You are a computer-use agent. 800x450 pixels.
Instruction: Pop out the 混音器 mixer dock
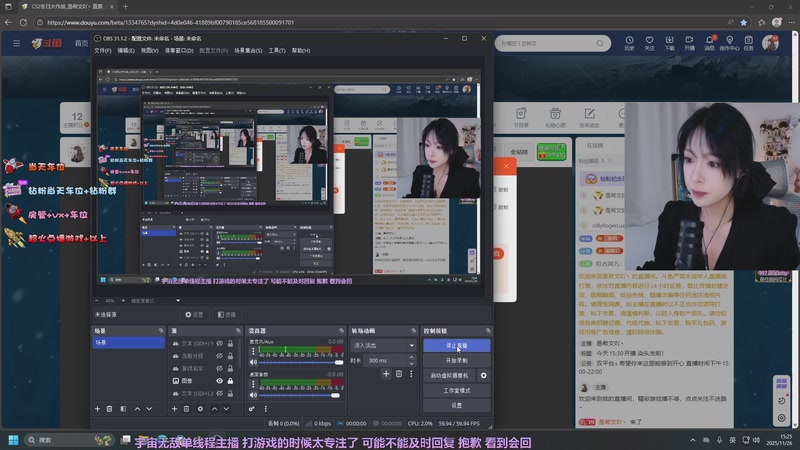tap(341, 331)
